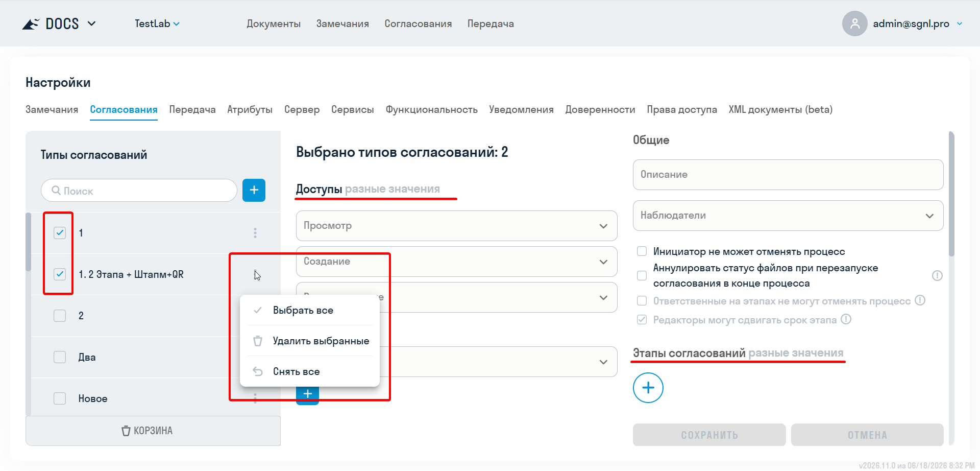Image resolution: width=980 pixels, height=471 pixels.
Task: Open the three-dot menu for type 1
Action: (255, 233)
